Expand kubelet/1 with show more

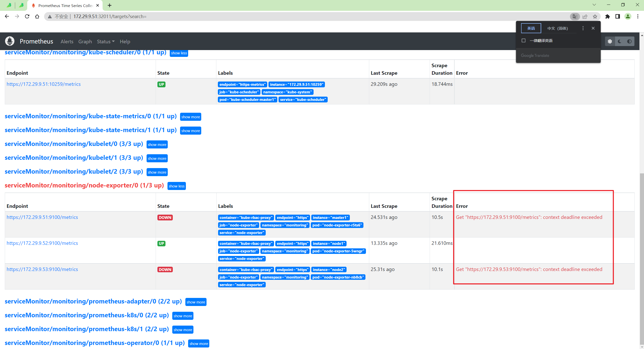coord(157,158)
